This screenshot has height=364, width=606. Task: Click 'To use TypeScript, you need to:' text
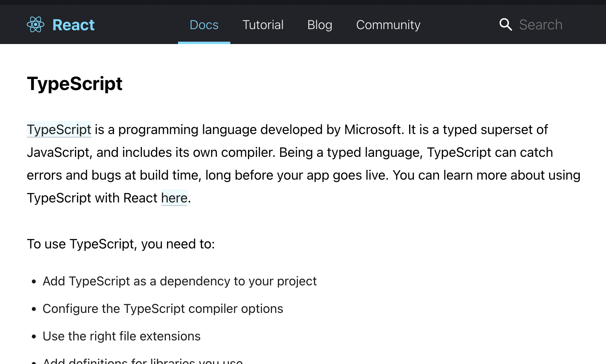(121, 244)
